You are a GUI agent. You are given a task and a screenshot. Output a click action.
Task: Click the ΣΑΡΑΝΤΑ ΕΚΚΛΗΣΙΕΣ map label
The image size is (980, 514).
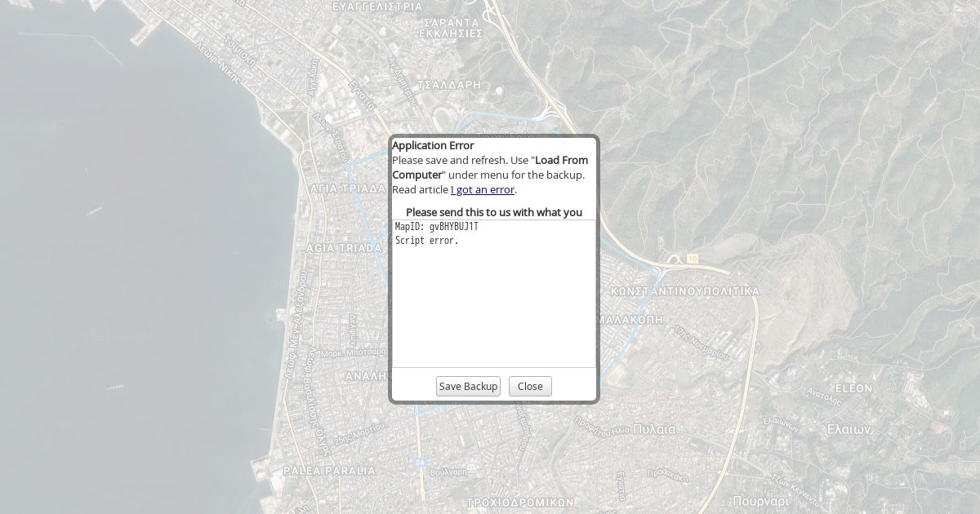click(x=451, y=29)
